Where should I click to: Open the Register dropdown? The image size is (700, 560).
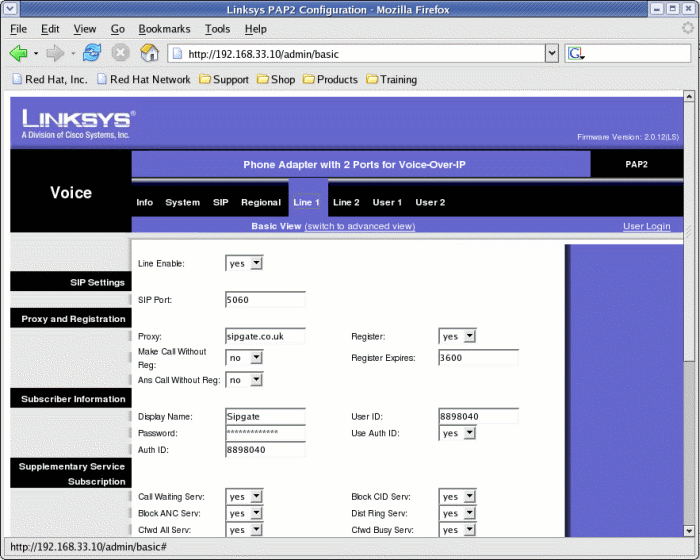click(x=458, y=336)
